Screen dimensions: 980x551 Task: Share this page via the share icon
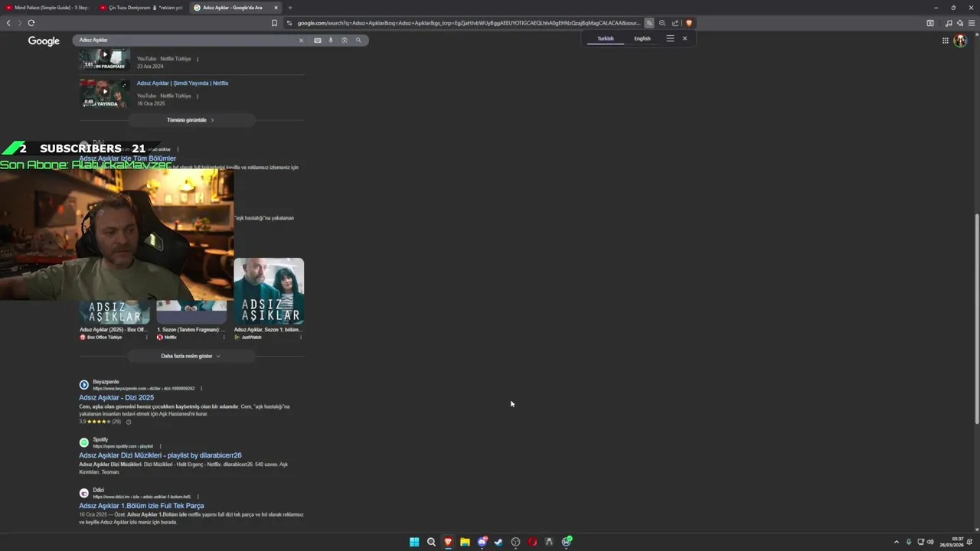(675, 23)
